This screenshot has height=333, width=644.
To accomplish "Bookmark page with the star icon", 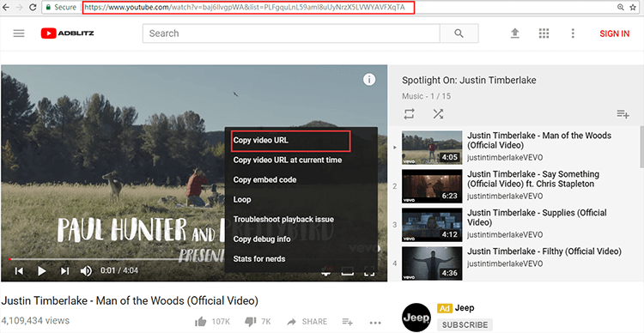I will pos(633,7).
